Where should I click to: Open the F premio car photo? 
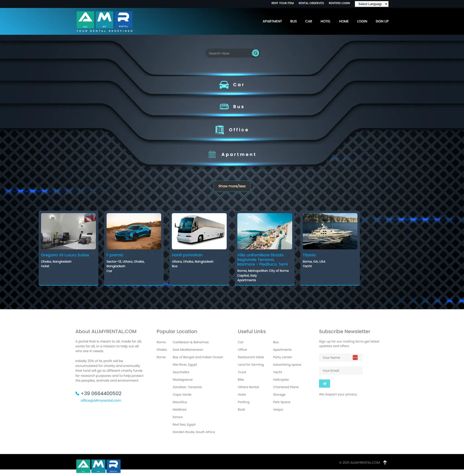click(134, 231)
